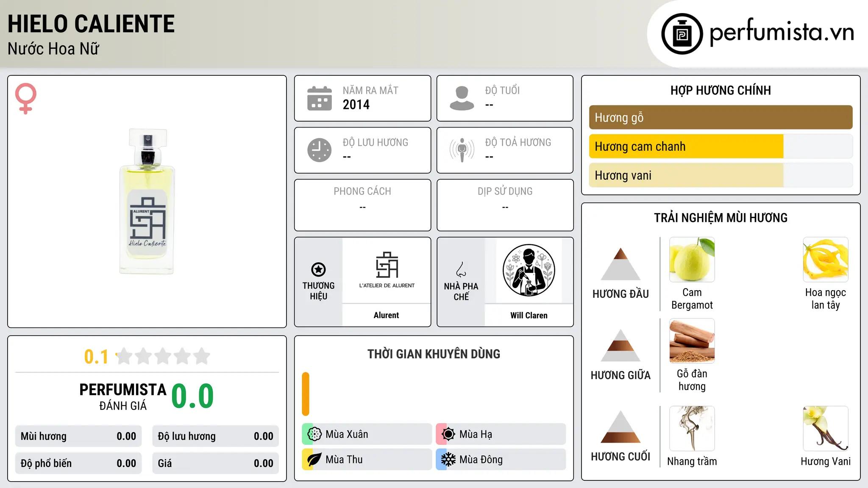The width and height of the screenshot is (868, 488).
Task: Select the Mùa Đông season label
Action: click(x=481, y=460)
